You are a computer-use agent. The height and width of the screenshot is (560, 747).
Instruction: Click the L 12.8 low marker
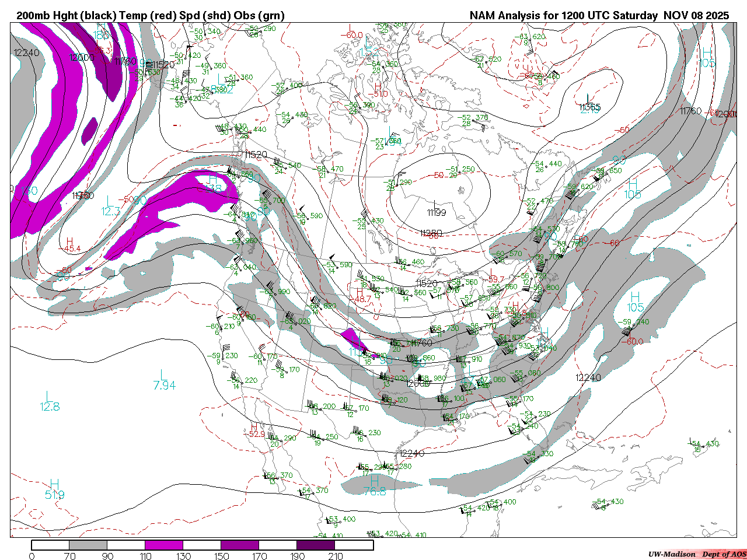pyautogui.click(x=50, y=401)
